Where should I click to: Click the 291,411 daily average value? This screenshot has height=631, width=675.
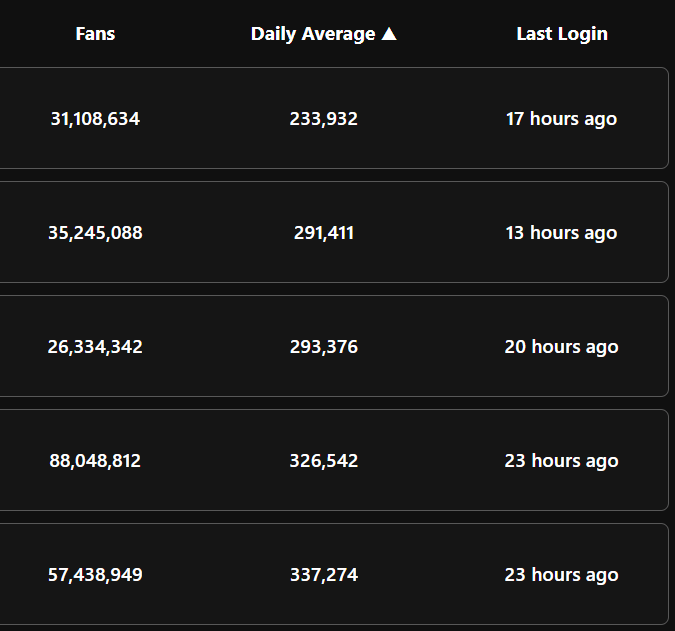(x=324, y=233)
